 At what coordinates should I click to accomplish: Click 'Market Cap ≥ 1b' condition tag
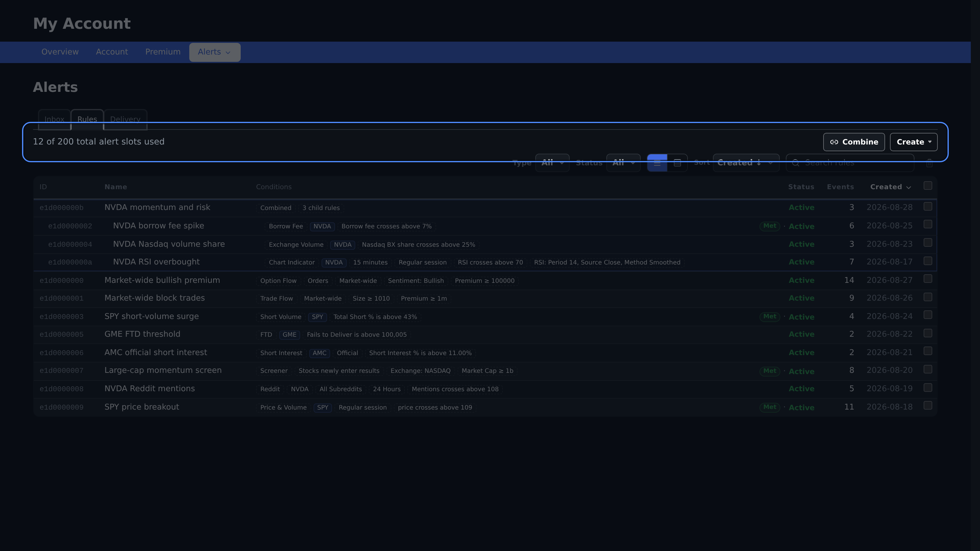[487, 371]
